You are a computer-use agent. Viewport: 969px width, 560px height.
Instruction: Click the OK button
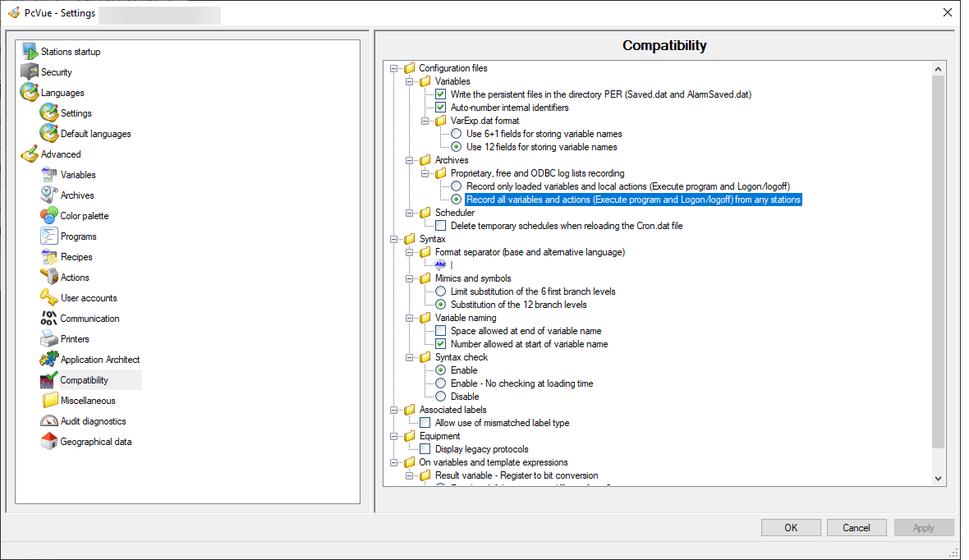[791, 528]
